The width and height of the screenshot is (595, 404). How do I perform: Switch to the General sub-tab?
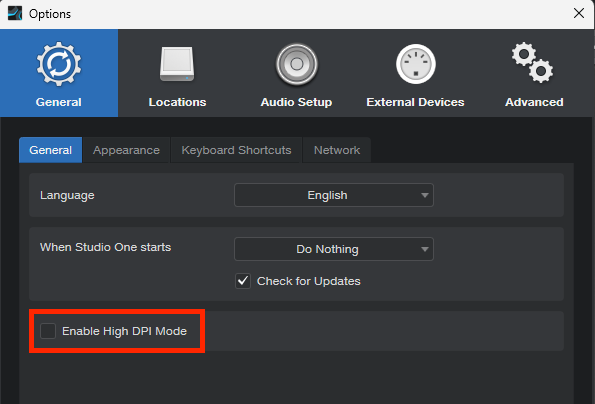50,150
